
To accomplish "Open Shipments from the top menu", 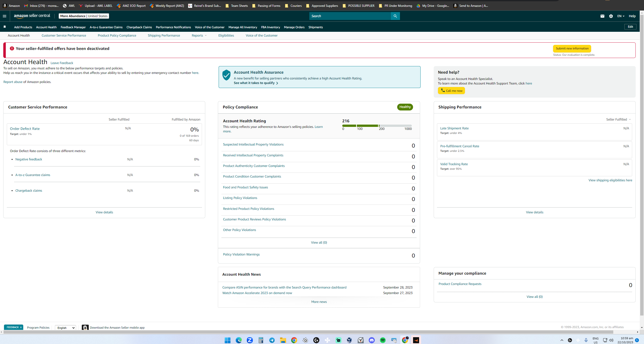I will (x=316, y=27).
